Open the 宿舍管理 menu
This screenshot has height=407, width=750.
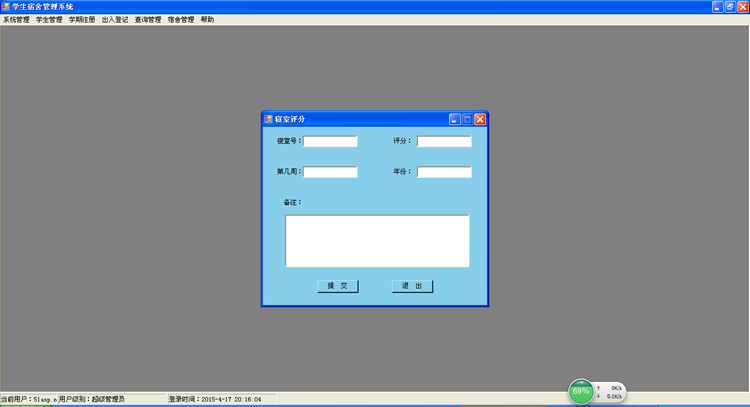click(181, 20)
